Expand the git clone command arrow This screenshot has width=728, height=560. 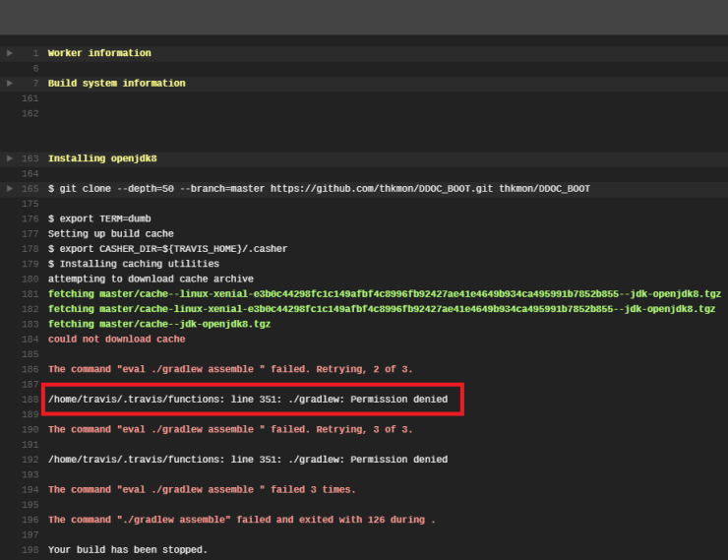(x=10, y=188)
